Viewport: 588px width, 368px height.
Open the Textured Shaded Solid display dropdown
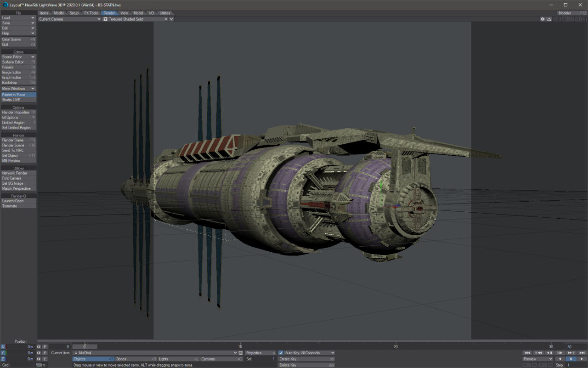click(x=136, y=19)
